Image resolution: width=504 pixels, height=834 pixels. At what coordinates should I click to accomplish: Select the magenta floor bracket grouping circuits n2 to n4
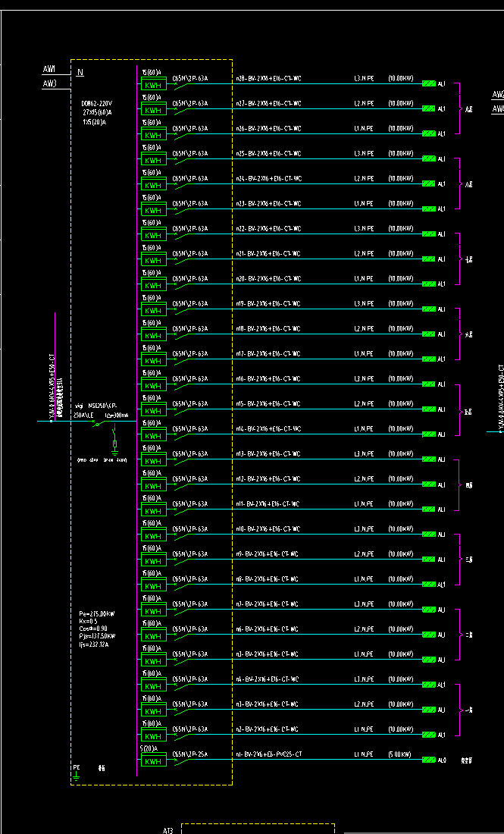458,710
